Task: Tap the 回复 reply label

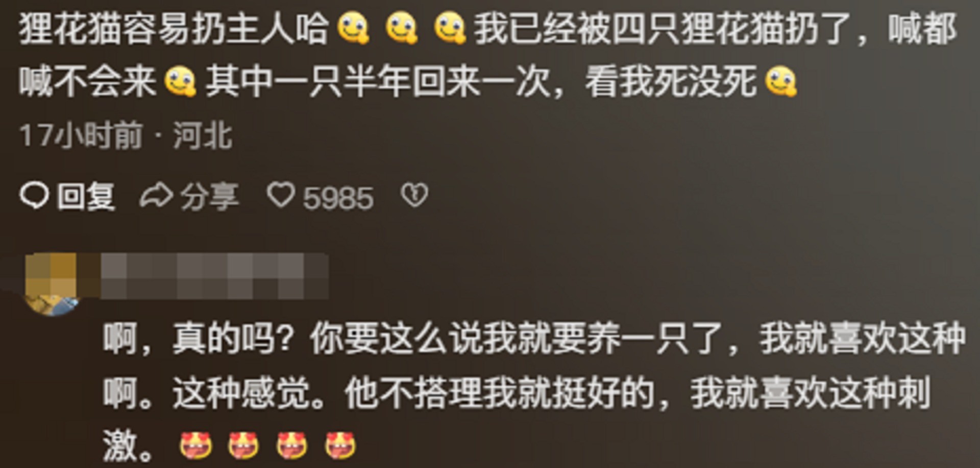Action: [x=86, y=197]
